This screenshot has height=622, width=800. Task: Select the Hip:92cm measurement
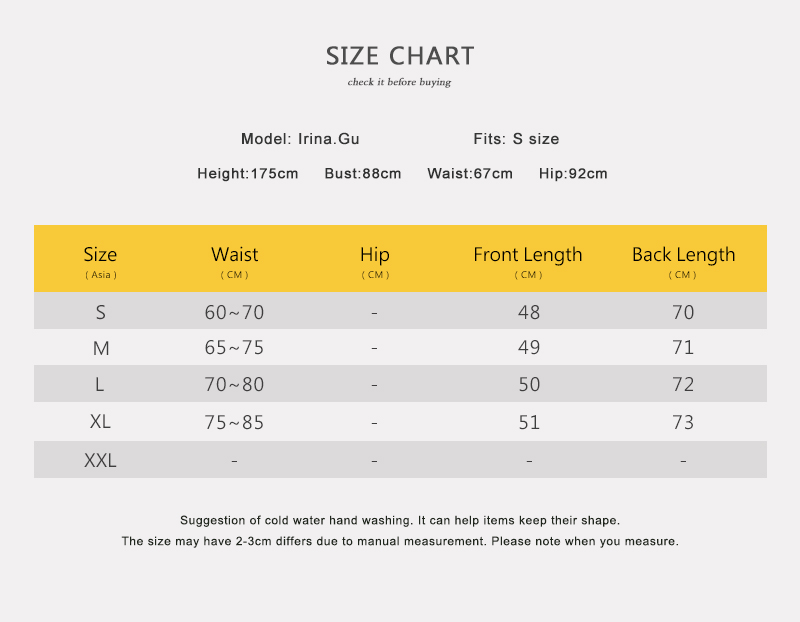(x=573, y=174)
